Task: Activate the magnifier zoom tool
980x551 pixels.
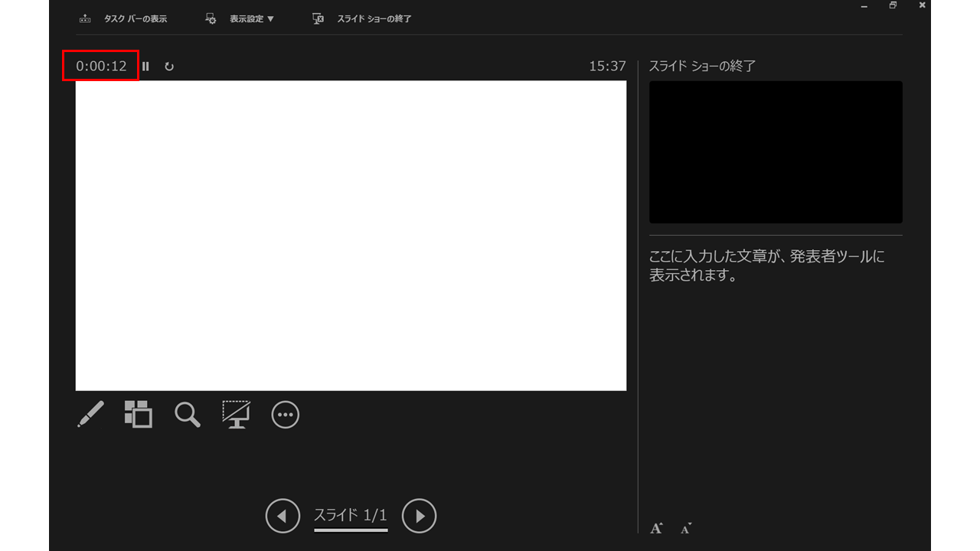Action: pos(188,414)
